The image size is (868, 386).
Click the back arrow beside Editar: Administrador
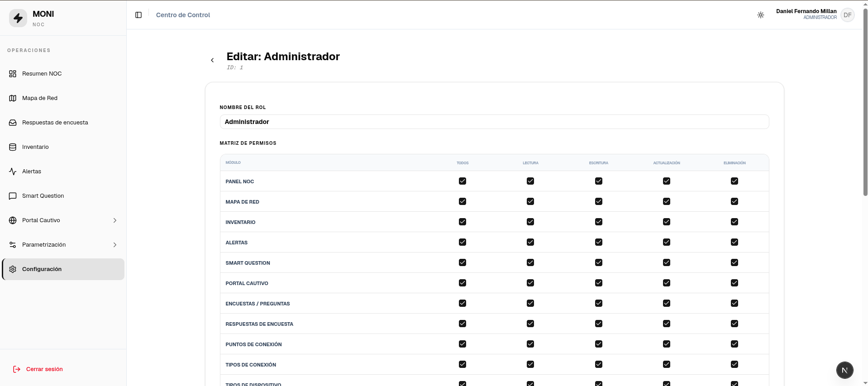pos(212,60)
